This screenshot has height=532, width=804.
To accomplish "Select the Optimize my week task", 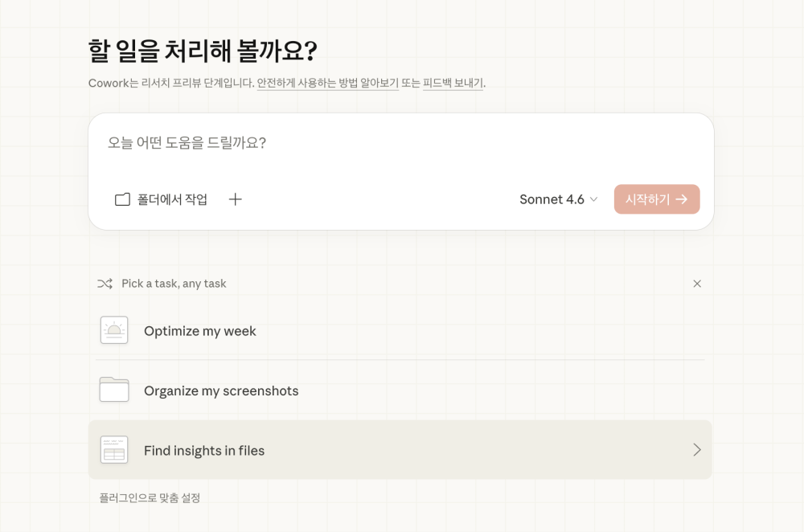I will point(200,331).
